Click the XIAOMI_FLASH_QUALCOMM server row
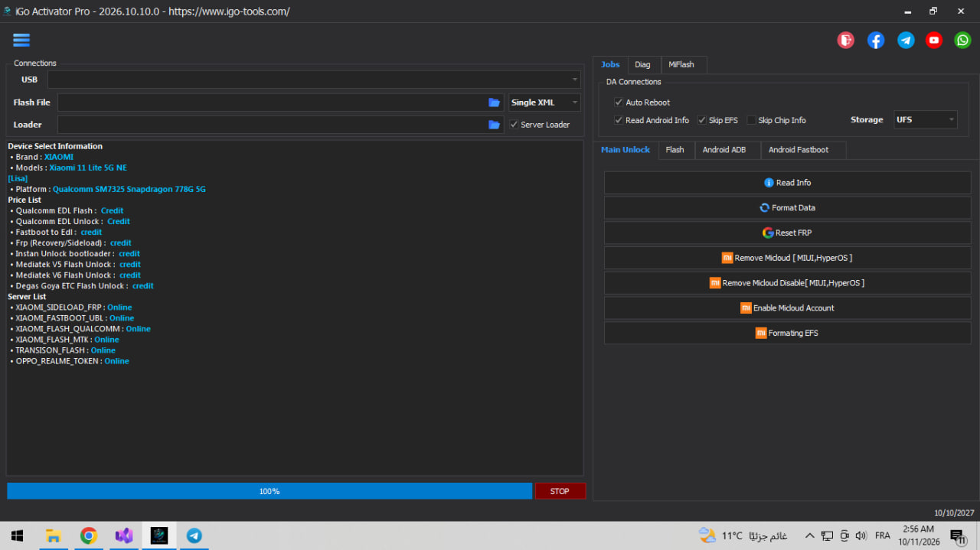The width and height of the screenshot is (980, 550). 80,328
